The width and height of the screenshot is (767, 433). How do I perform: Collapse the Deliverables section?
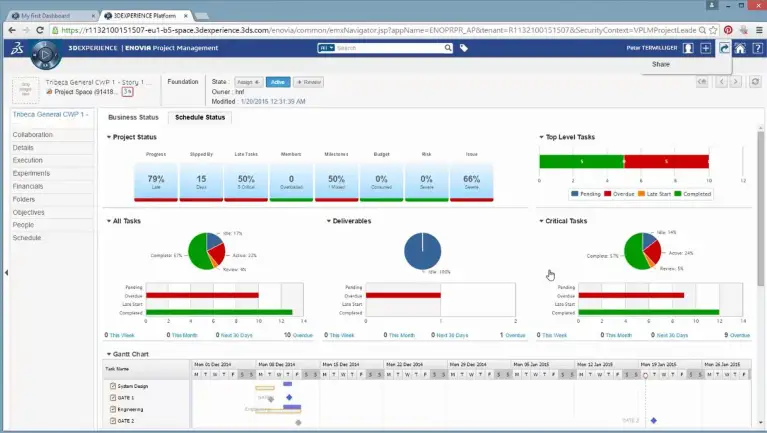coord(329,221)
